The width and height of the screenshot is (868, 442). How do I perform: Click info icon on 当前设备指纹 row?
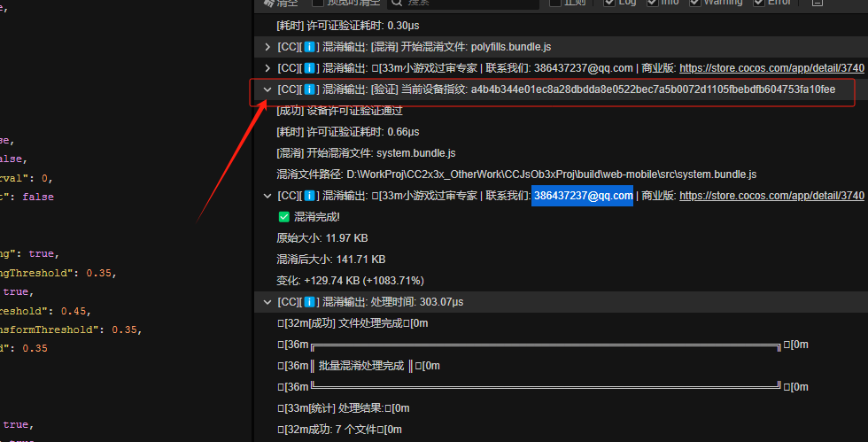tap(310, 89)
